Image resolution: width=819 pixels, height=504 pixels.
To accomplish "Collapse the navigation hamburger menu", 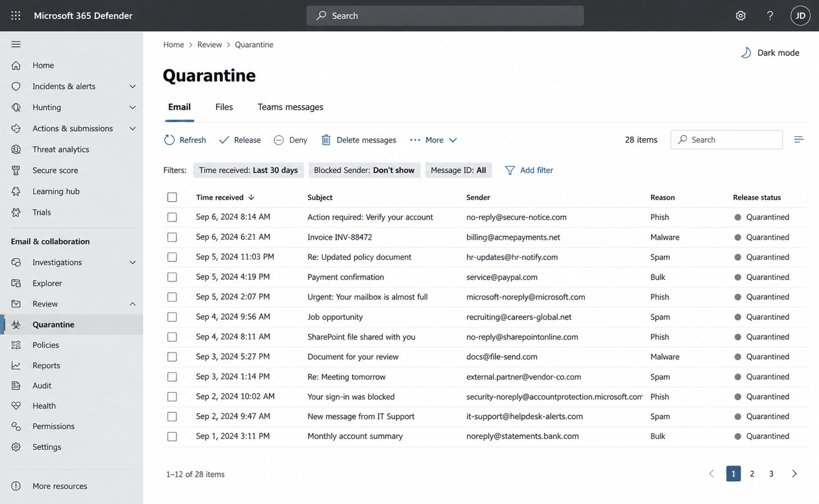I will (16, 44).
